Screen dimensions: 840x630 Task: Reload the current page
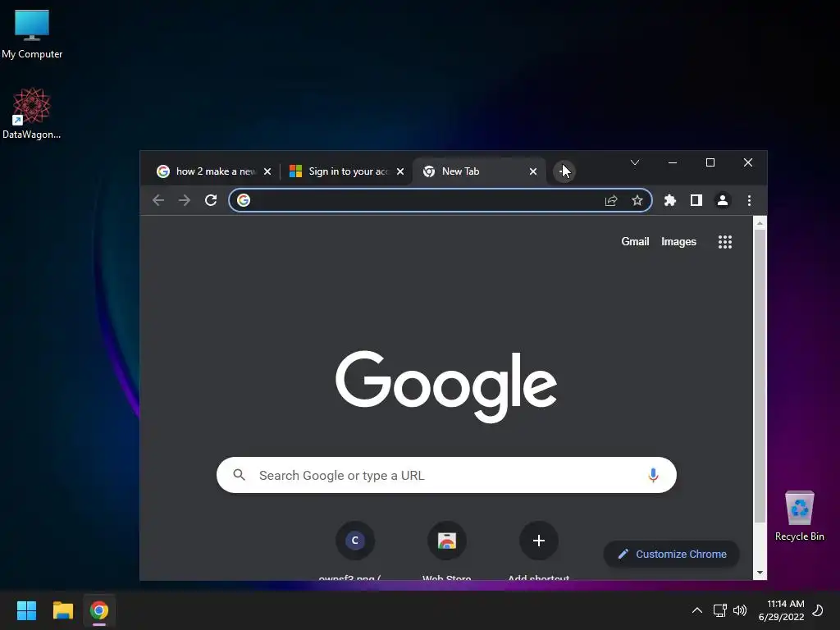click(x=211, y=200)
